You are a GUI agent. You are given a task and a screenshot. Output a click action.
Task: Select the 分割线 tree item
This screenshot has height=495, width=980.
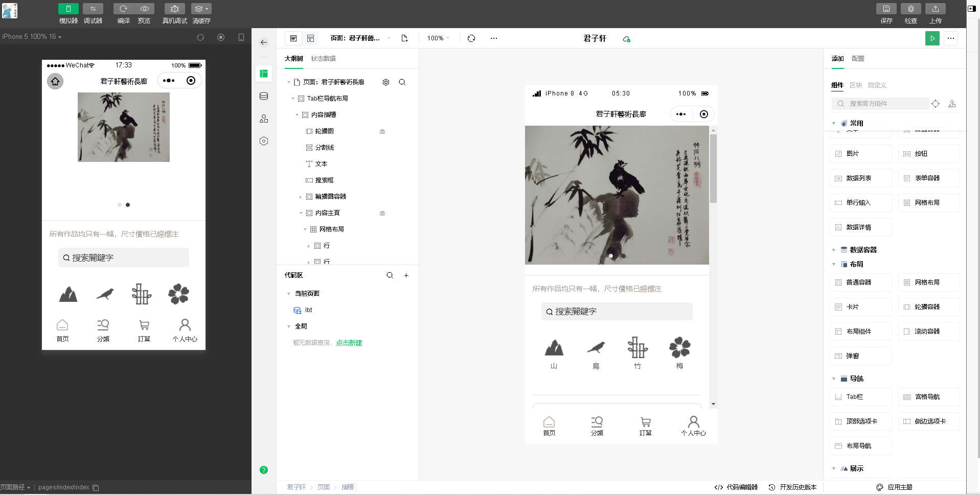[x=324, y=148]
